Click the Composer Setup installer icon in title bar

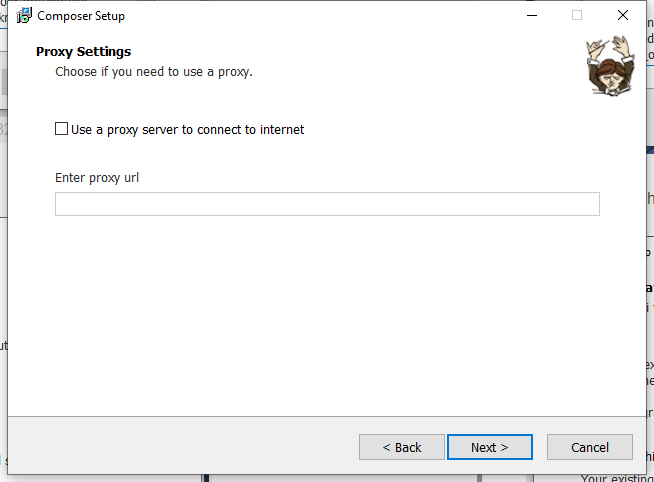24,16
